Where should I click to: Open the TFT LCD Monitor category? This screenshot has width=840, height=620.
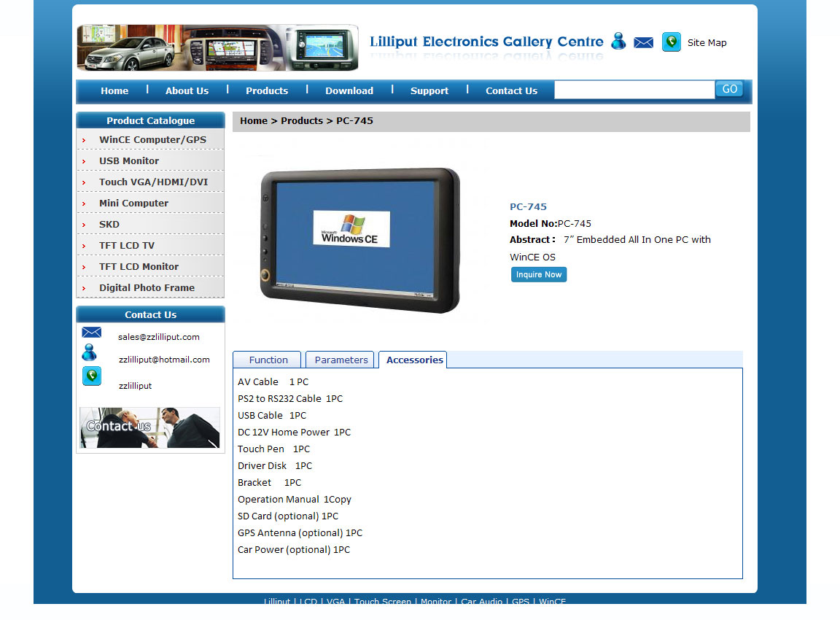139,266
